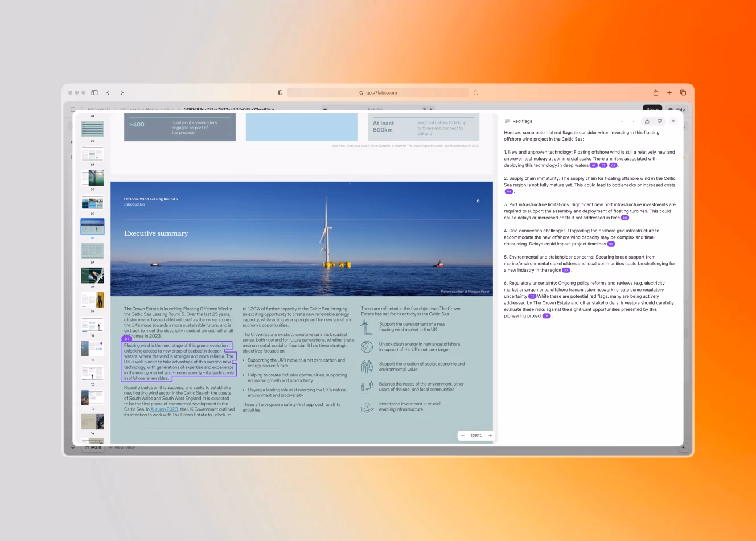Open Safari's share sheet icon
This screenshot has width=756, height=541.
point(656,92)
